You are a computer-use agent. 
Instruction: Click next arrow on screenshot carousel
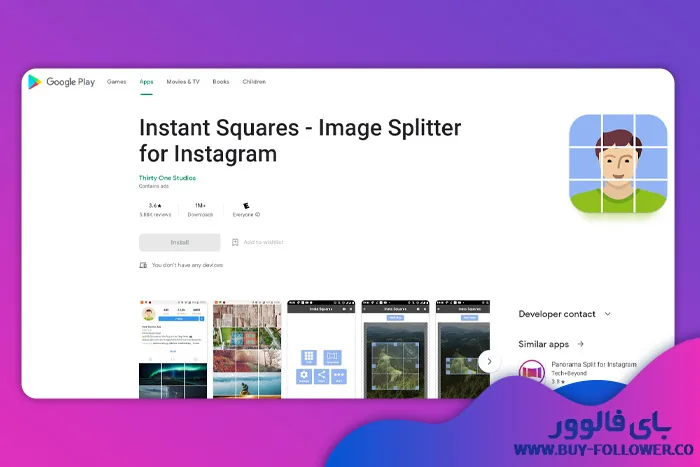(489, 362)
